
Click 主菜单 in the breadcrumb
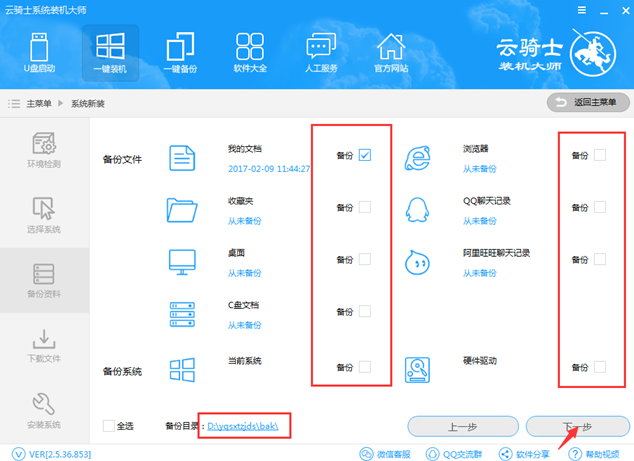pos(37,103)
